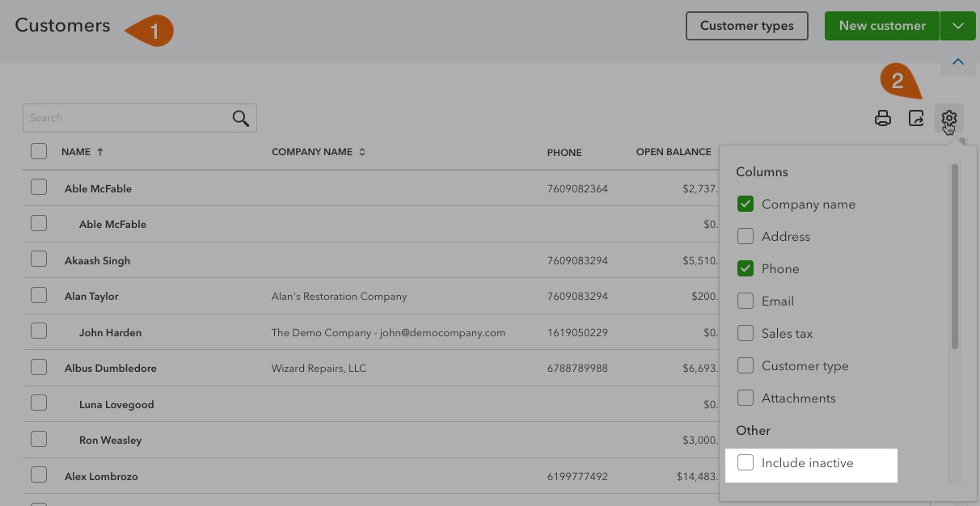This screenshot has height=506, width=980.
Task: Click in the customer Search field
Action: click(125, 118)
